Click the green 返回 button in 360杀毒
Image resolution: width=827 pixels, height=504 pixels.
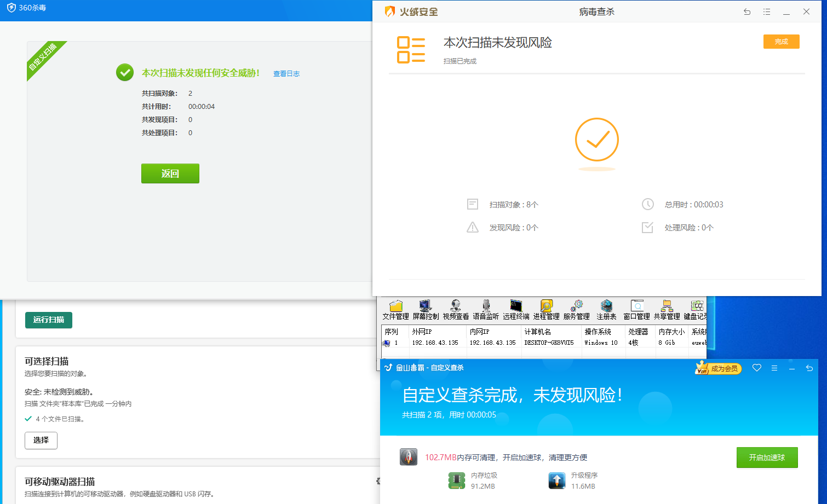[170, 173]
